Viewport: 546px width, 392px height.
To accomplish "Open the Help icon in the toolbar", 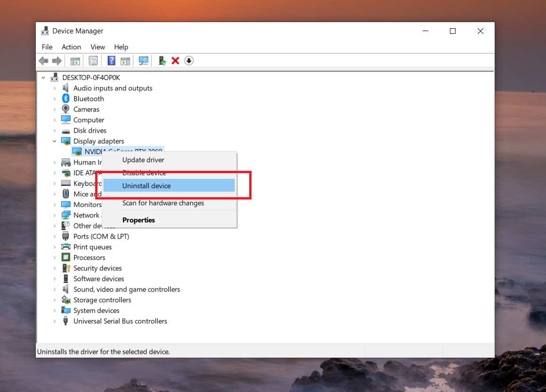I will (111, 60).
